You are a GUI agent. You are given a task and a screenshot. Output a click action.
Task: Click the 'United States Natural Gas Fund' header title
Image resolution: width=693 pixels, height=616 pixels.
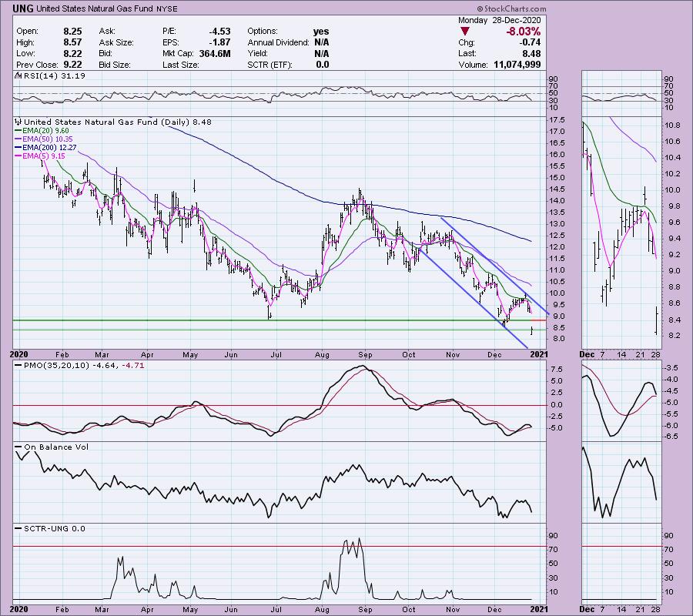95,8
